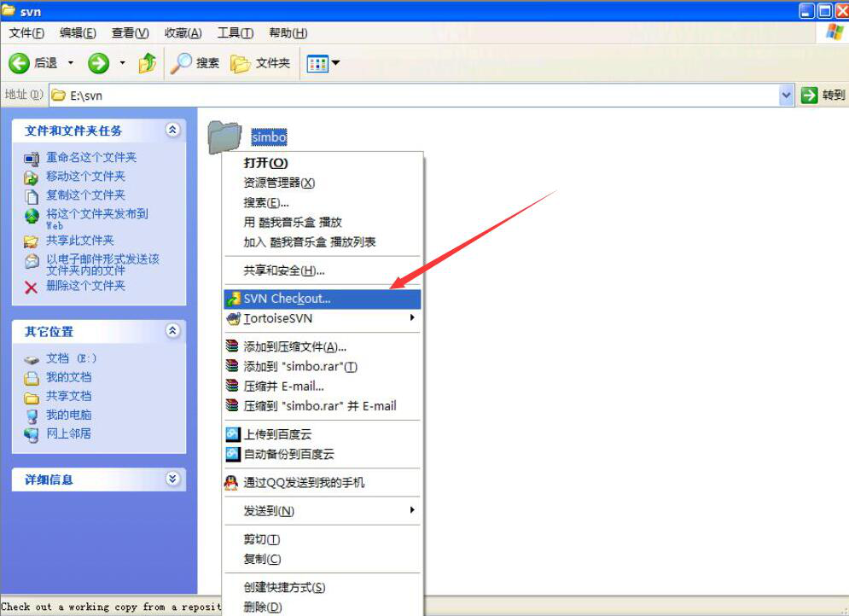The height and width of the screenshot is (616, 849).
Task: Choose 压缩到 "simbo.rar" 并 E-mail entry
Action: [x=323, y=406]
